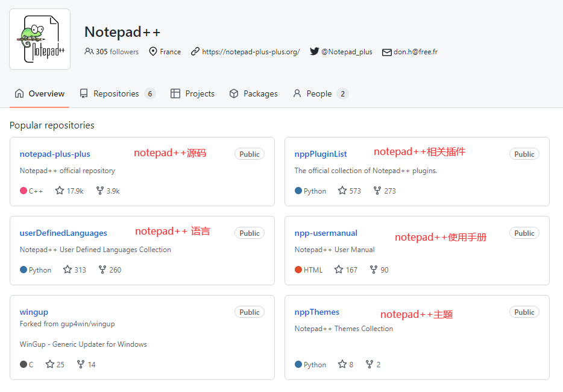Click the mail envelope icon next to don.h@free.fr
The width and height of the screenshot is (563, 392).
[386, 52]
